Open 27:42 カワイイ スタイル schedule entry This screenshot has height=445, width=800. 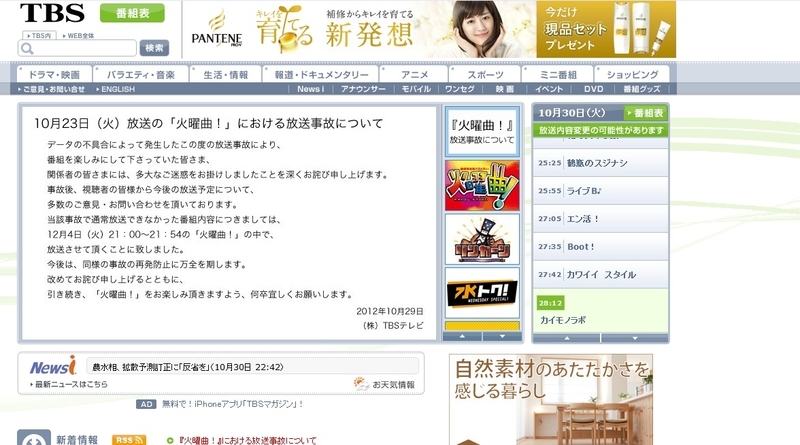click(x=601, y=275)
